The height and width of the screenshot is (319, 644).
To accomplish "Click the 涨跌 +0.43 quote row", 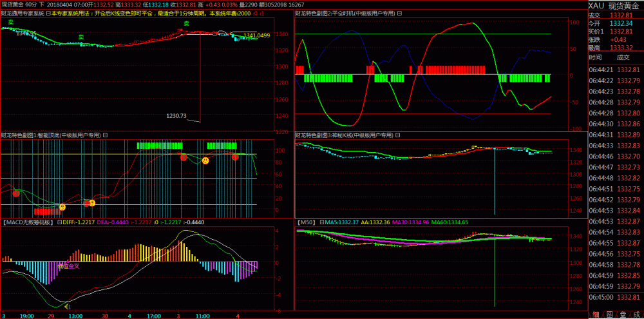I will pyautogui.click(x=616, y=39).
